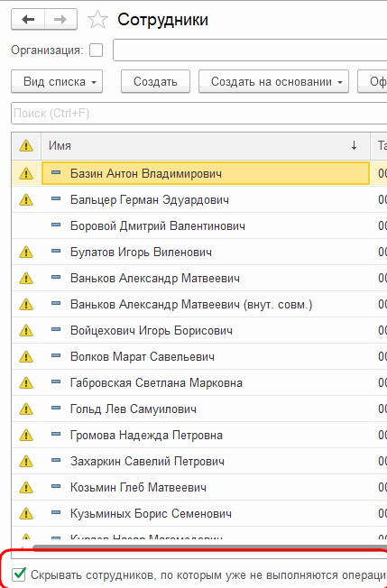Click warning icon for Гольд Лев Самуилович
The height and width of the screenshot is (588, 387).
pos(26,409)
